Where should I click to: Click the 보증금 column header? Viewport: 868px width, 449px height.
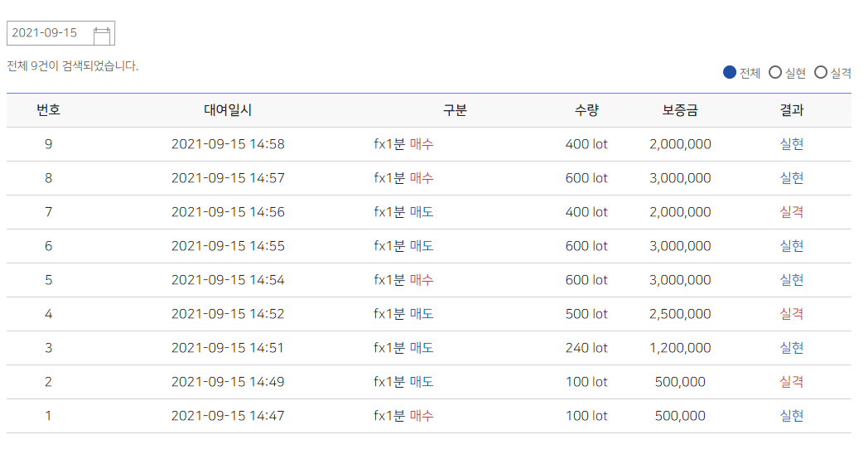pos(680,110)
